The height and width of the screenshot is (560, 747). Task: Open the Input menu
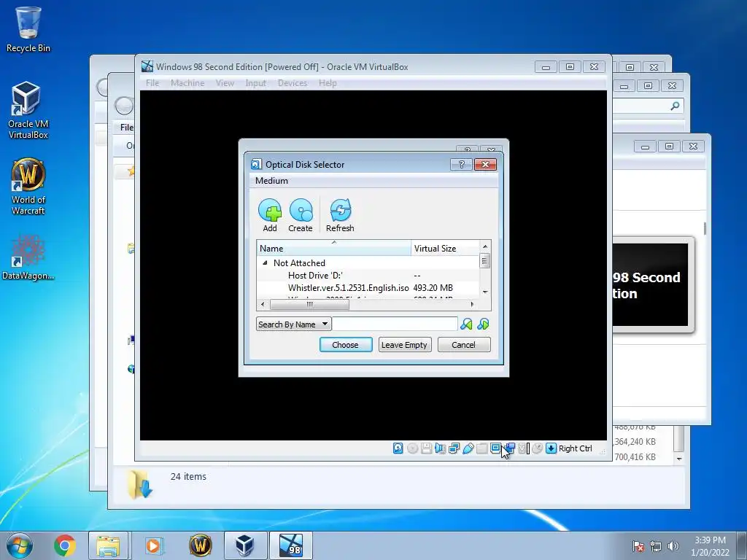[x=256, y=83]
